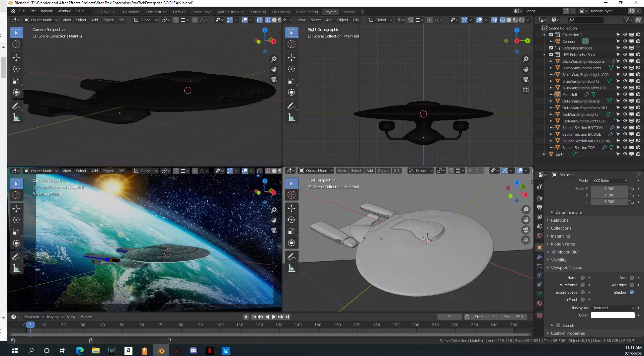Choose the Move tool in User Perspective viewport
Screen dimensions: 644x356
pyautogui.click(x=291, y=208)
